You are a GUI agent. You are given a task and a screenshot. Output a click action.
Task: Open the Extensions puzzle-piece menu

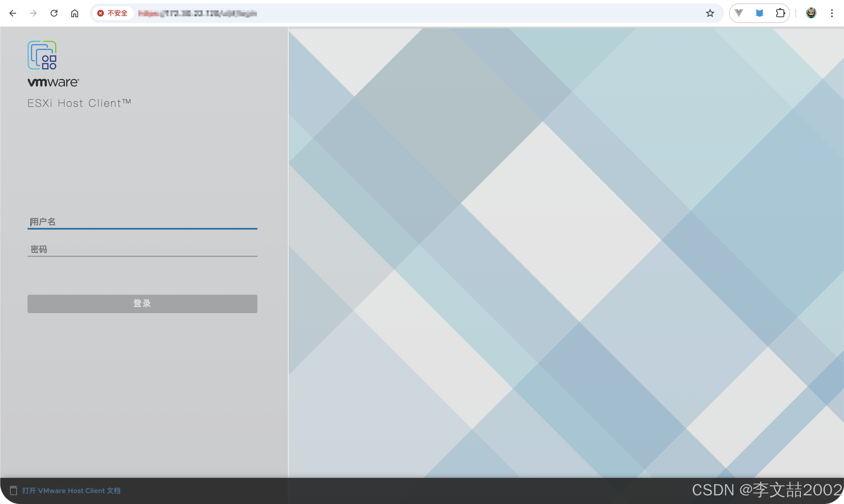[x=780, y=13]
